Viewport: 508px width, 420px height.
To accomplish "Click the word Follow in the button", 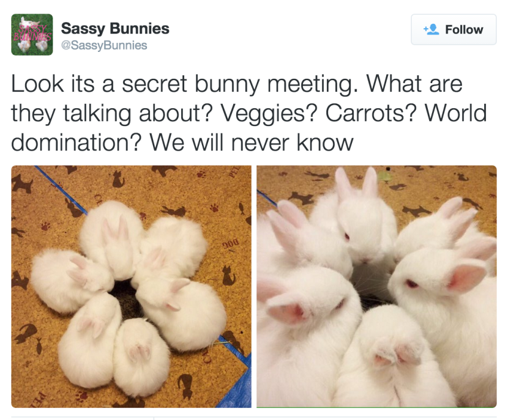I will (464, 30).
